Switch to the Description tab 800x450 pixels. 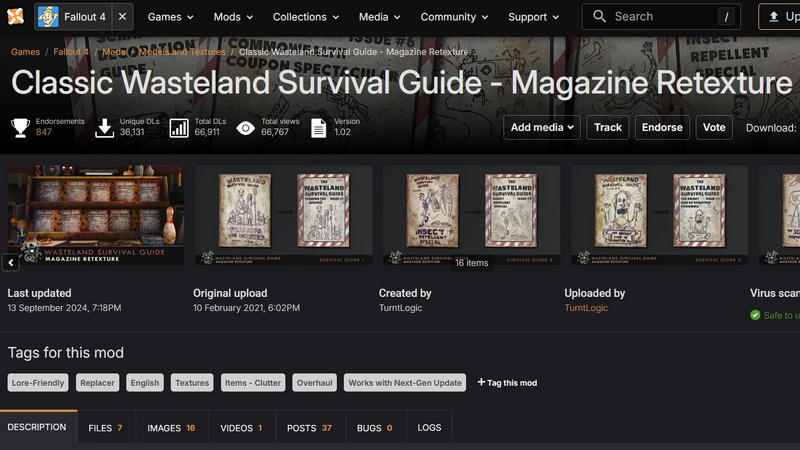point(39,427)
